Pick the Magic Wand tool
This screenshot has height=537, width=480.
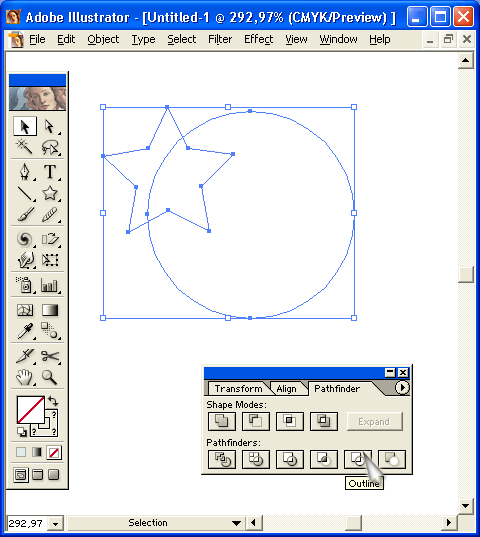coord(25,147)
